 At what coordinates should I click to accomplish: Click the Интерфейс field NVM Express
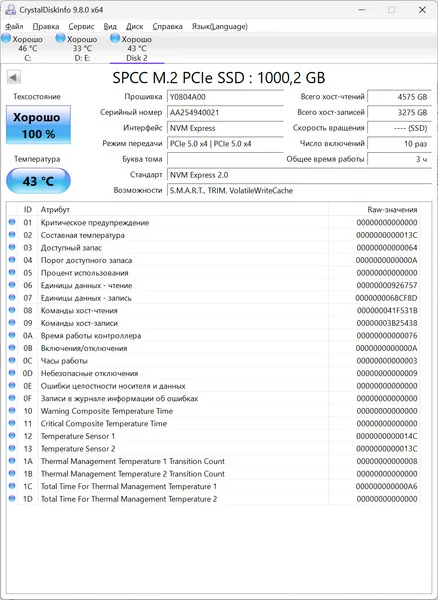[225, 128]
